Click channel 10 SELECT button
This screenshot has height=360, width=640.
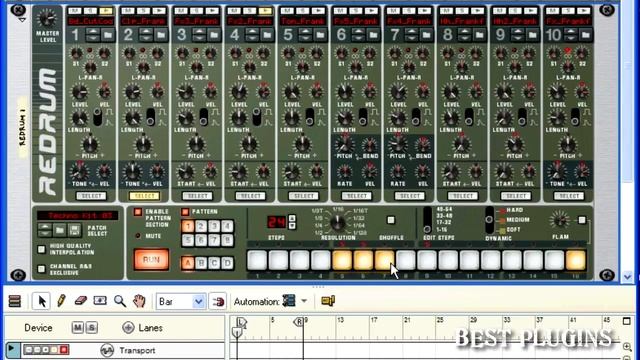point(569,196)
